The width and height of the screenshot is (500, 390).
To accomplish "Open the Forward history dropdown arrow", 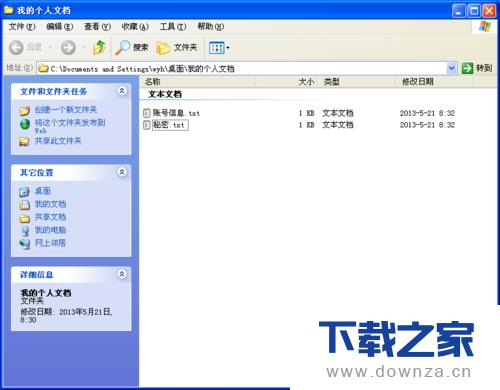I will 83,48.
